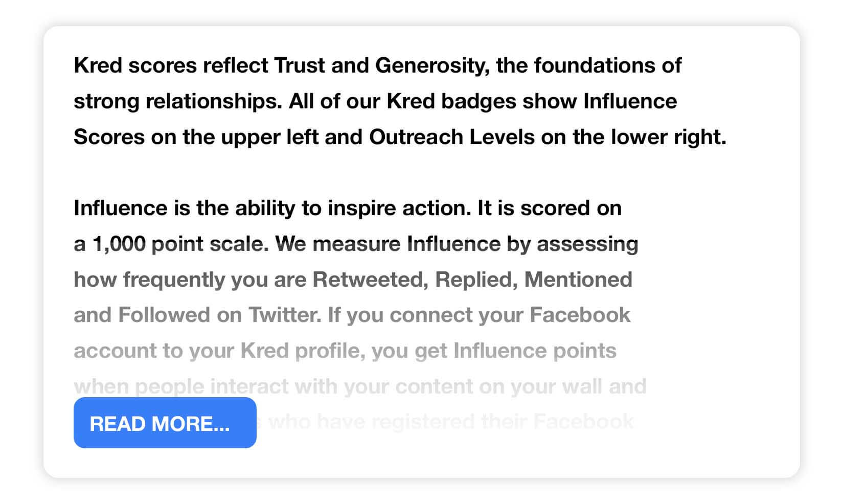843x504 pixels.
Task: Click the READ MORE... button
Action: click(x=165, y=423)
